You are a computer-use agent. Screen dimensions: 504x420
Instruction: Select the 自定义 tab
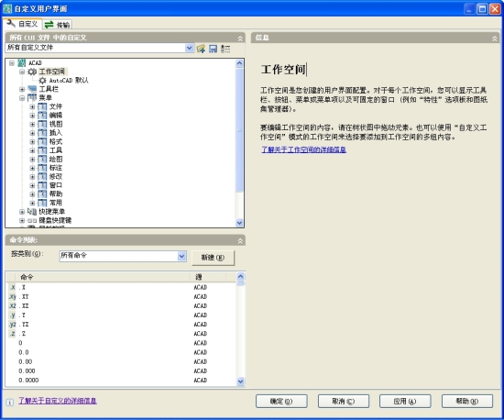[22, 24]
